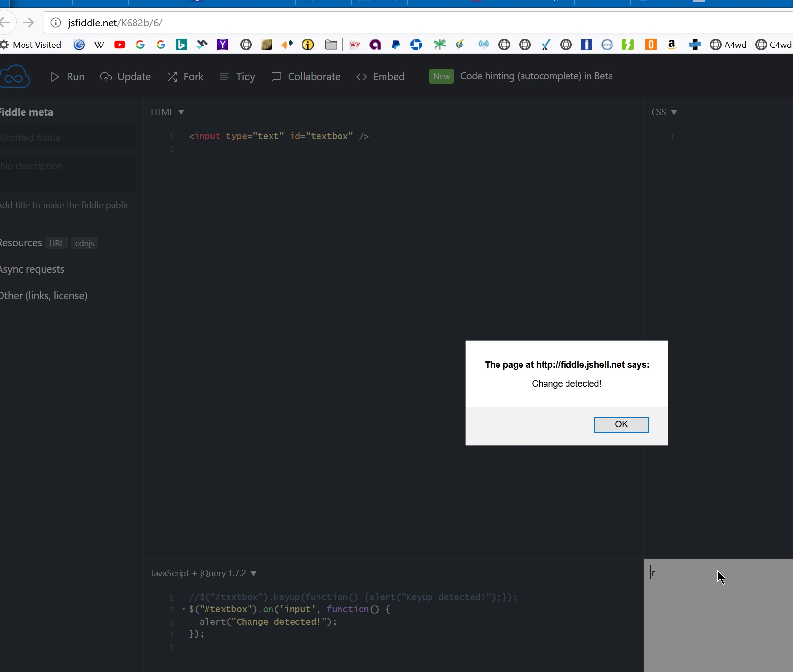
Task: Fork this fiddle
Action: (x=185, y=77)
